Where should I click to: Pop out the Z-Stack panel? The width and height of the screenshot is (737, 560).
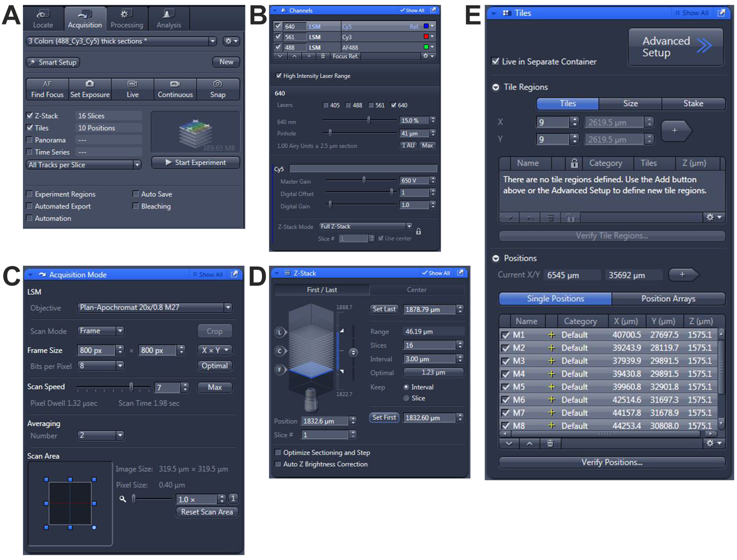460,273
